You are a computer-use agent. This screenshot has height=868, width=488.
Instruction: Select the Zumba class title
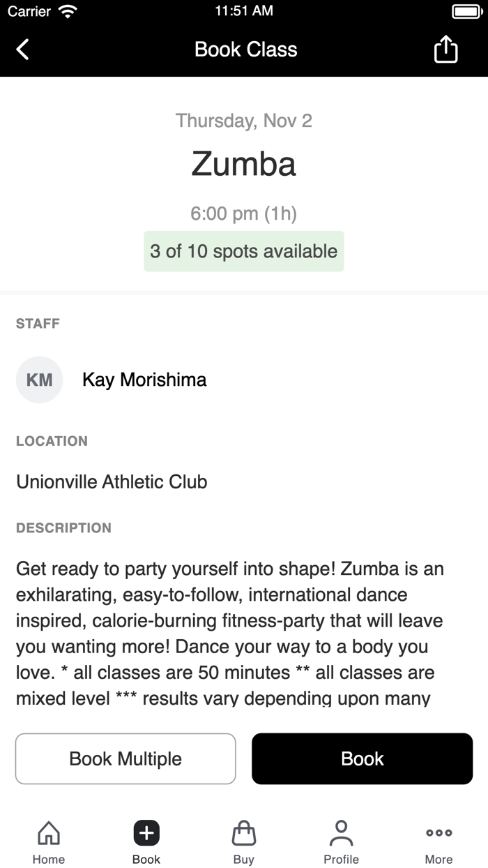tap(243, 164)
